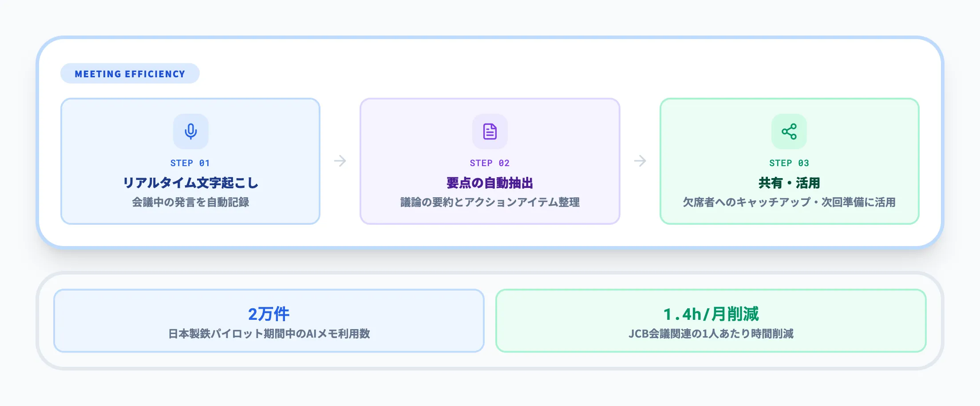The image size is (980, 406).
Task: Click the arrow between STEP 01 and STEP 02
Action: click(x=340, y=161)
